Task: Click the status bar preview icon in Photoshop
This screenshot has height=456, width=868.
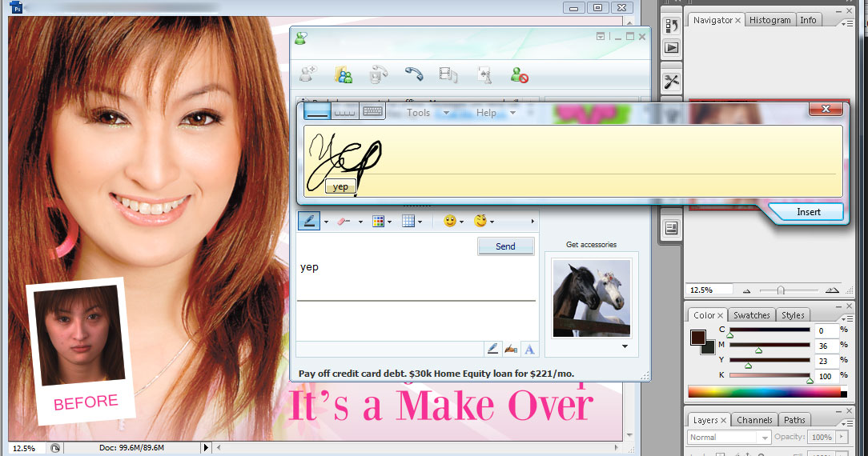Action: pyautogui.click(x=54, y=448)
